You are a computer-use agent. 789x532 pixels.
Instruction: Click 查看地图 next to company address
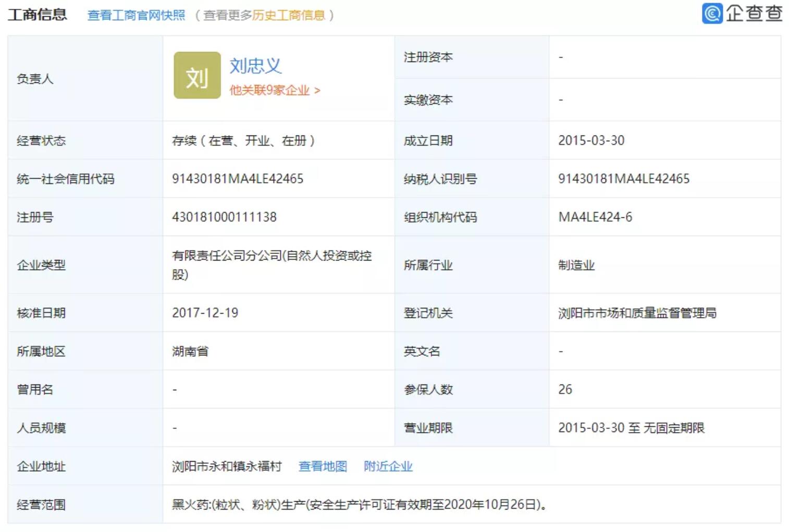pyautogui.click(x=323, y=466)
